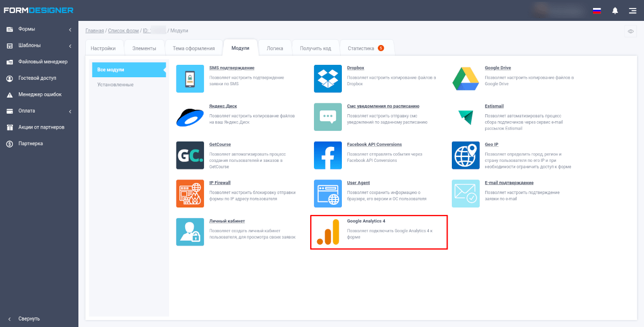Click the Главная breadcrumb link
This screenshot has width=644, height=327.
click(x=94, y=31)
